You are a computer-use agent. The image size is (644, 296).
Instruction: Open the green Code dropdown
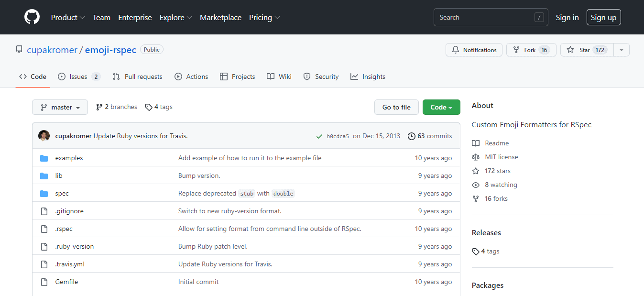coord(441,107)
